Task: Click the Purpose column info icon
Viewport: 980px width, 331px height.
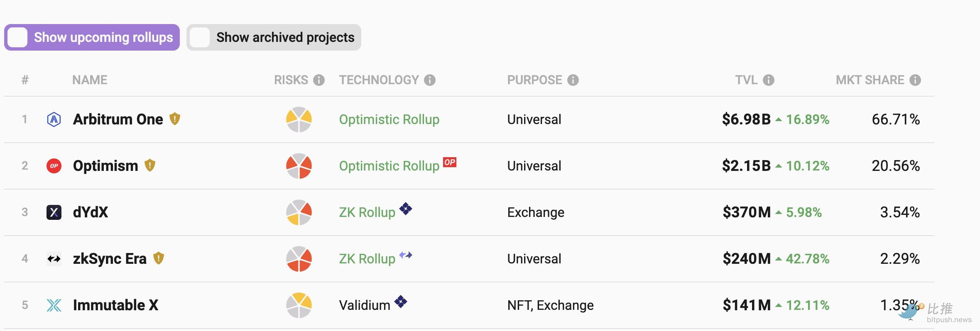Action: click(x=573, y=80)
